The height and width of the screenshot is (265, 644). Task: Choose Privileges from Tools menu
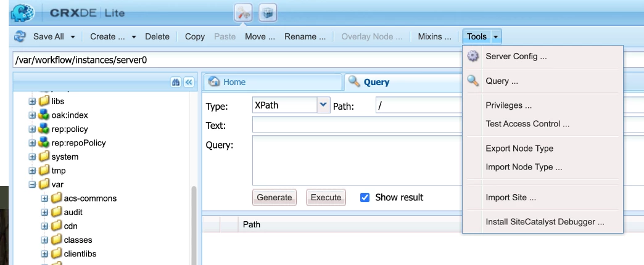click(x=543, y=105)
